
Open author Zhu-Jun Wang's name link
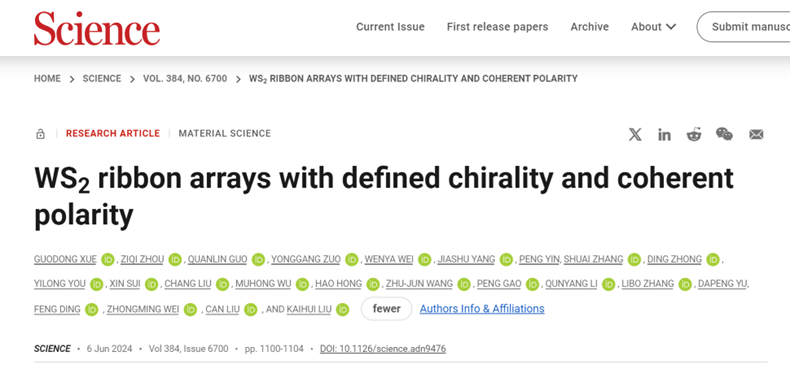point(419,284)
